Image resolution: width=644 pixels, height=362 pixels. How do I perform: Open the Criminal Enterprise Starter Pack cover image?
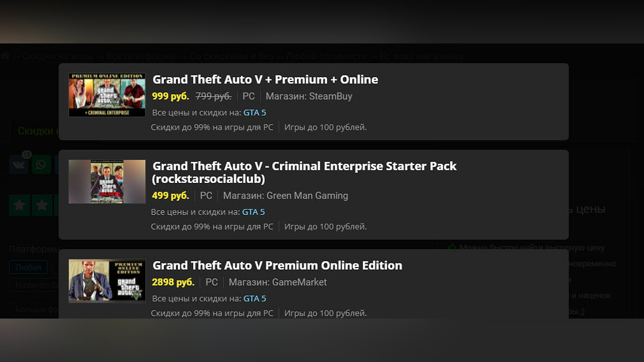point(107,181)
